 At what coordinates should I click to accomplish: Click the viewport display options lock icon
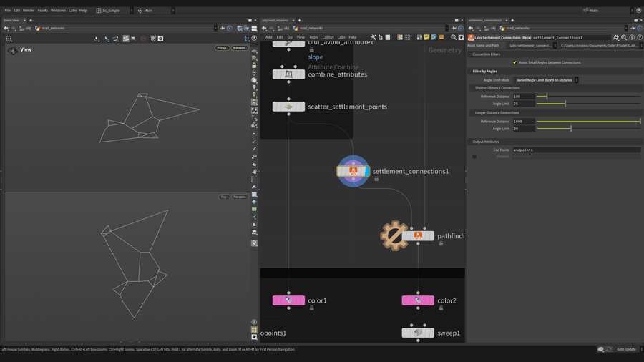pyautogui.click(x=254, y=65)
